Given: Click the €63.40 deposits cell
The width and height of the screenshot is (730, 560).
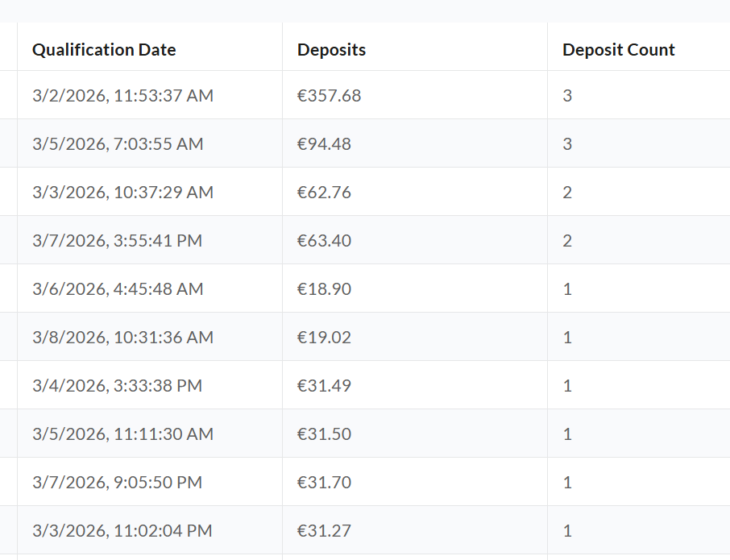Looking at the screenshot, I should click(x=324, y=241).
